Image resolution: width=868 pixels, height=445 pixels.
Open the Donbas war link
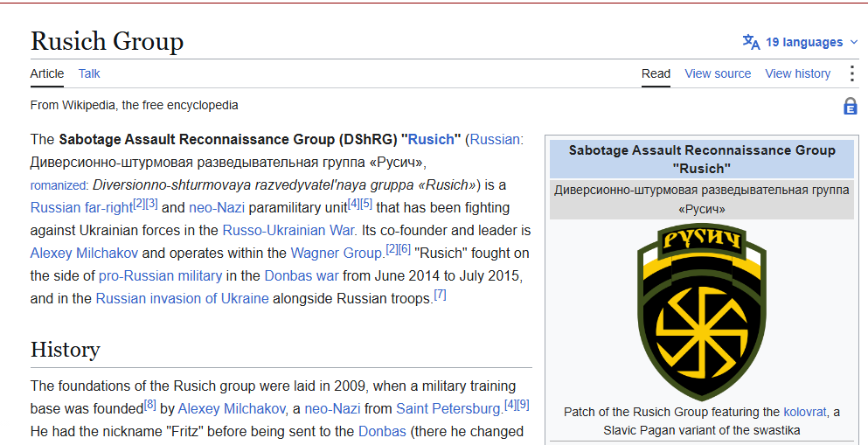(x=302, y=275)
